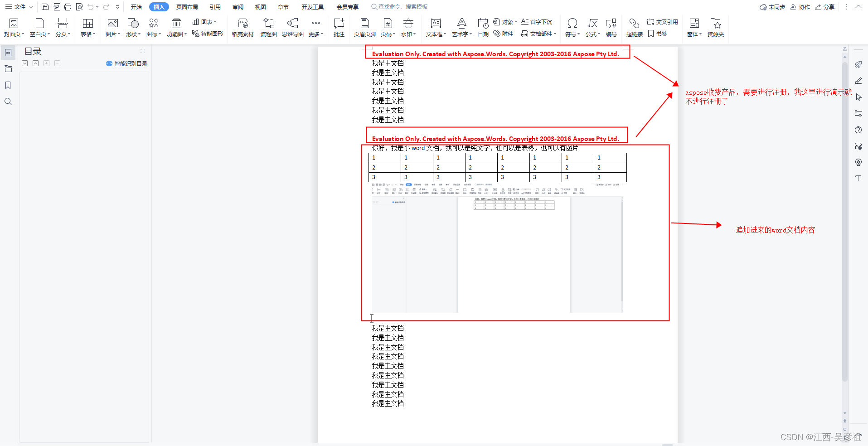Insert a text annotation with 批注
868x446 pixels.
pyautogui.click(x=339, y=28)
